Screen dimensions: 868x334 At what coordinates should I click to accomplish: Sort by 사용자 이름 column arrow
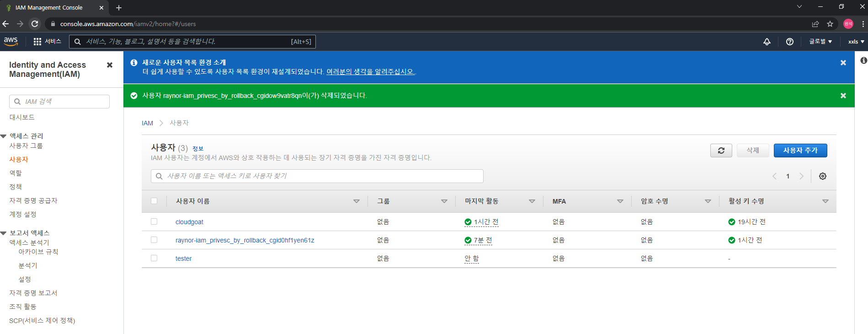click(x=357, y=201)
